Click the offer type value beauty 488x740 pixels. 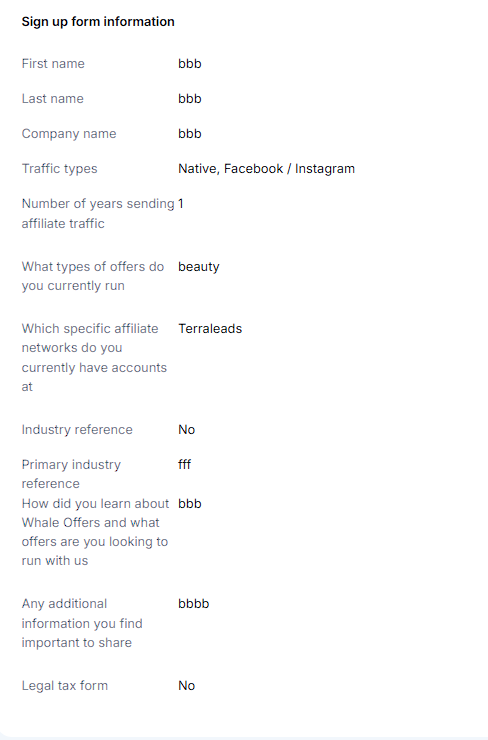click(x=199, y=267)
